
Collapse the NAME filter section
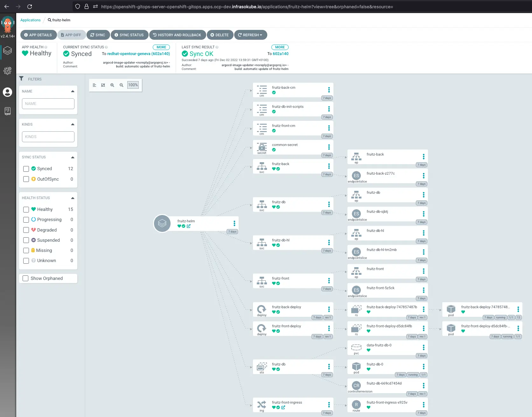tap(73, 91)
